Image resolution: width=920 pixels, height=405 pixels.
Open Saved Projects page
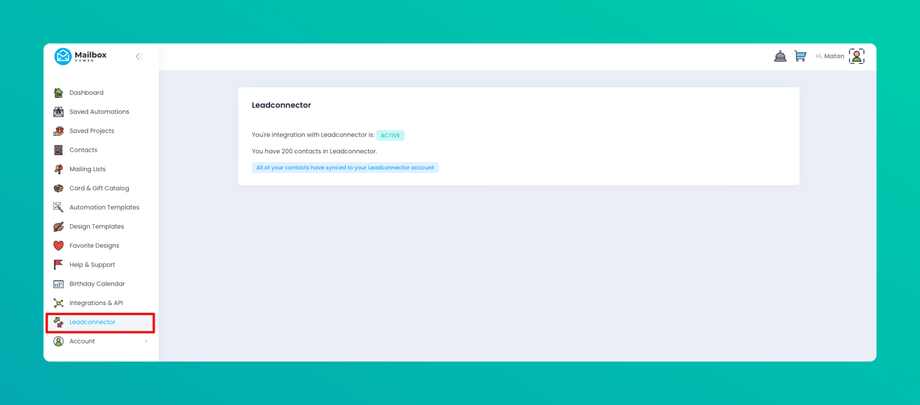92,131
